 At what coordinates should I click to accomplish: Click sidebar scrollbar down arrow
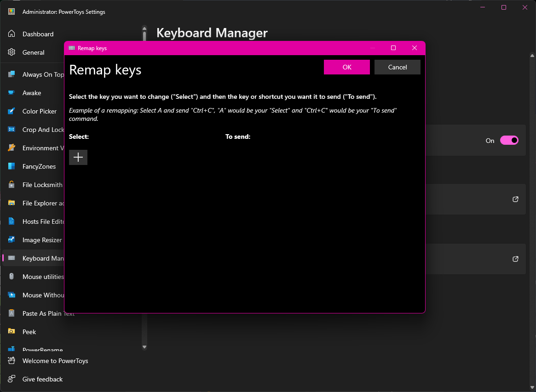point(144,347)
